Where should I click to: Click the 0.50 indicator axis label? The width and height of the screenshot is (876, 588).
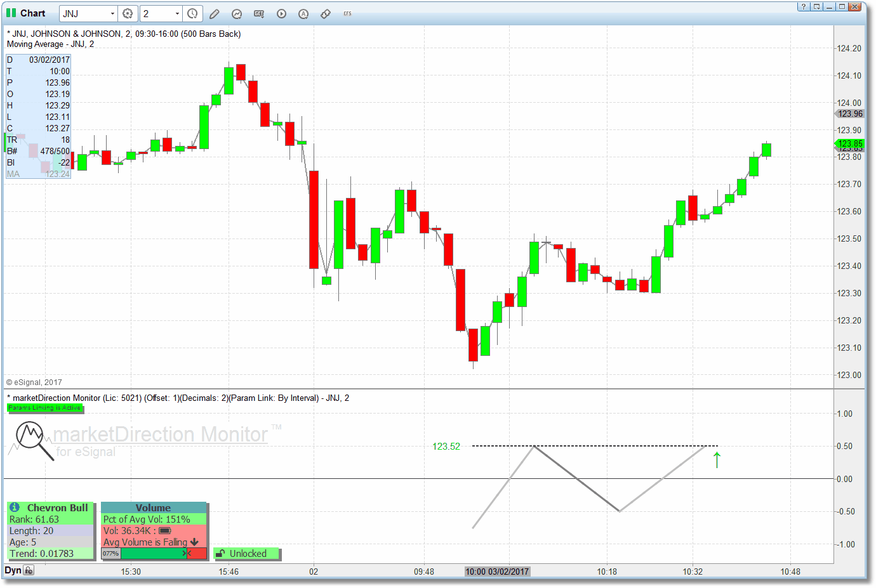[x=844, y=446]
